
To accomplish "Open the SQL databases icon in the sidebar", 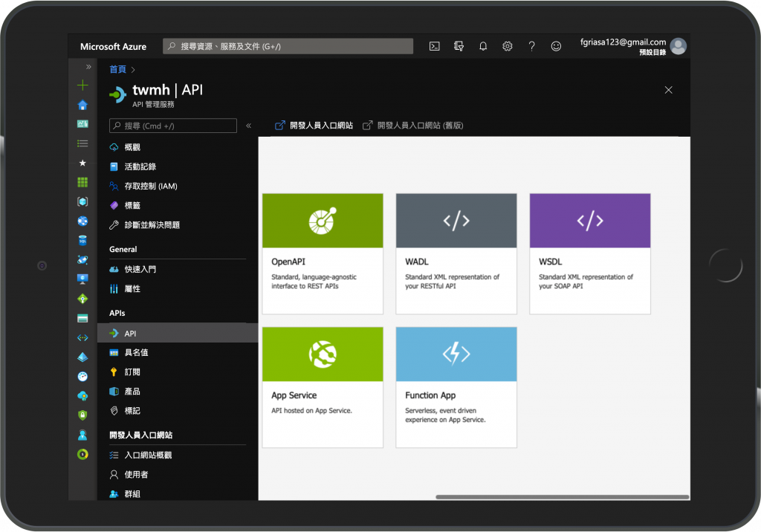I will (82, 240).
